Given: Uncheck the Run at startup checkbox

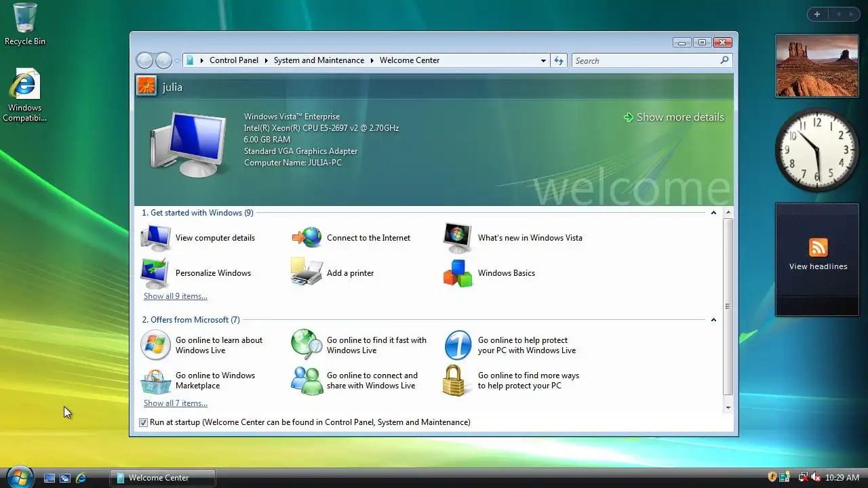Looking at the screenshot, I should click(x=143, y=422).
